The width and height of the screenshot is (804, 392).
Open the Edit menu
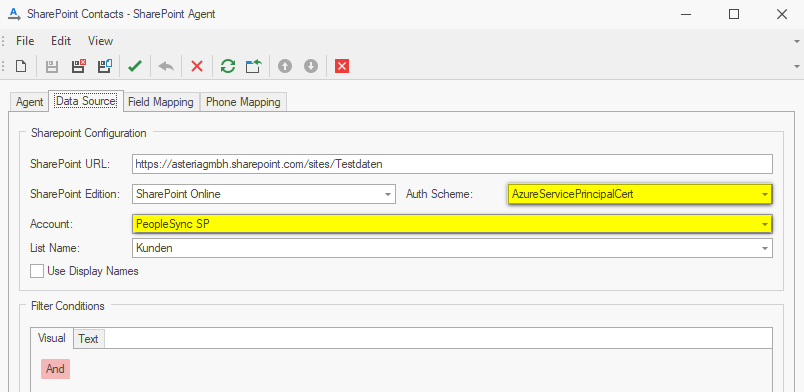61,41
